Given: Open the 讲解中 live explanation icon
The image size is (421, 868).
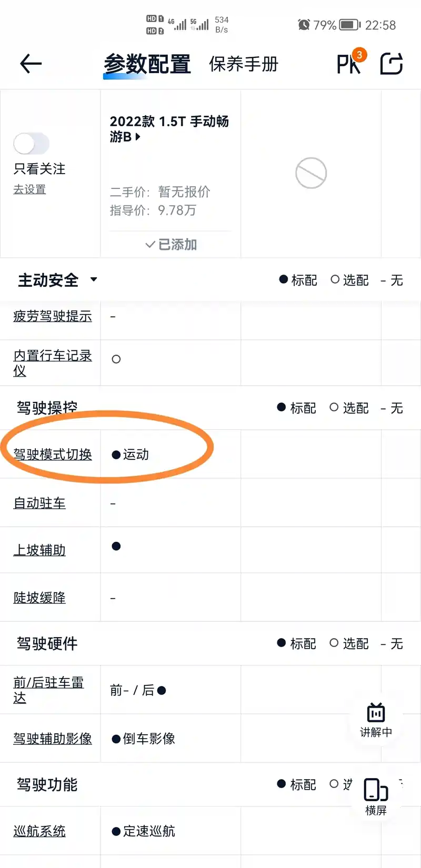Looking at the screenshot, I should tap(376, 720).
